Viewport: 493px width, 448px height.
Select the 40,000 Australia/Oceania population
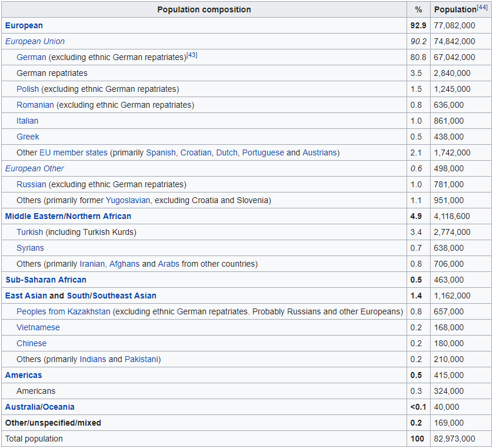click(x=447, y=407)
